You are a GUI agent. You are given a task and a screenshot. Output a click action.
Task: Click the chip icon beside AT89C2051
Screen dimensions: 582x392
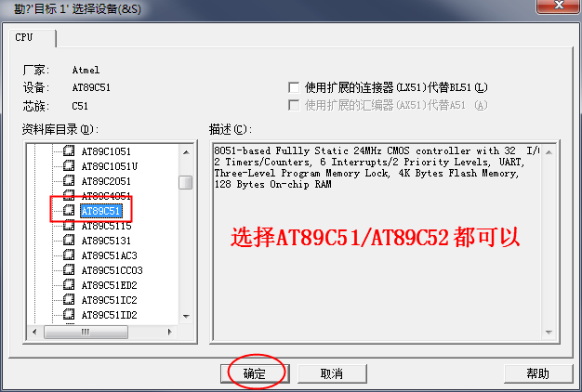point(69,180)
